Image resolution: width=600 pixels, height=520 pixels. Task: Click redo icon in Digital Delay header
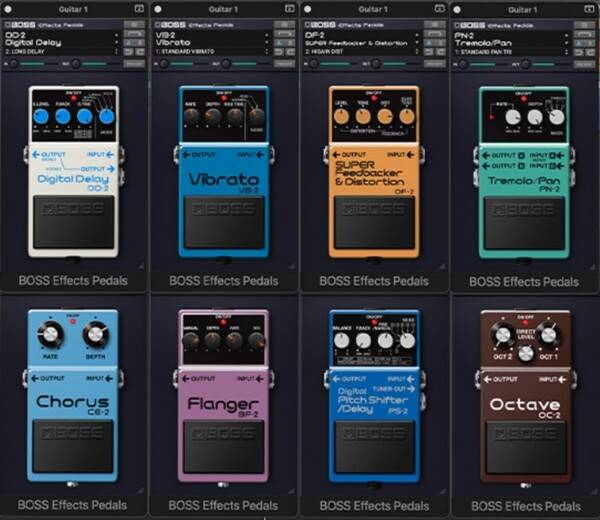coord(140,51)
